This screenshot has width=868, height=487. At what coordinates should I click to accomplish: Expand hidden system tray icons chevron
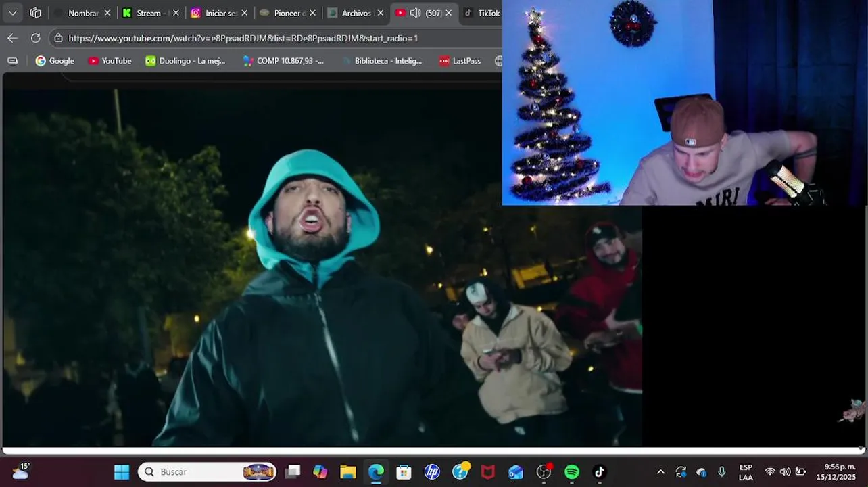(660, 471)
